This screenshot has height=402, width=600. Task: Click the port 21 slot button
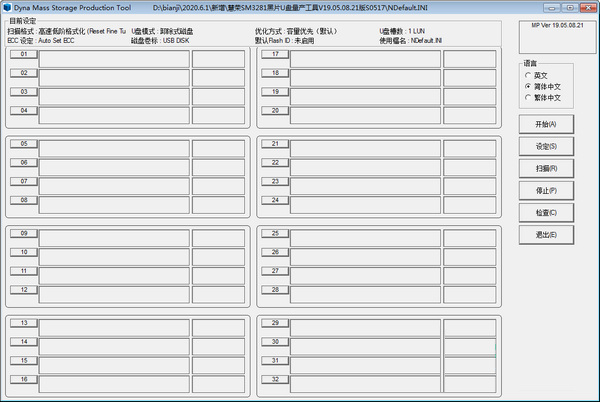(x=275, y=144)
